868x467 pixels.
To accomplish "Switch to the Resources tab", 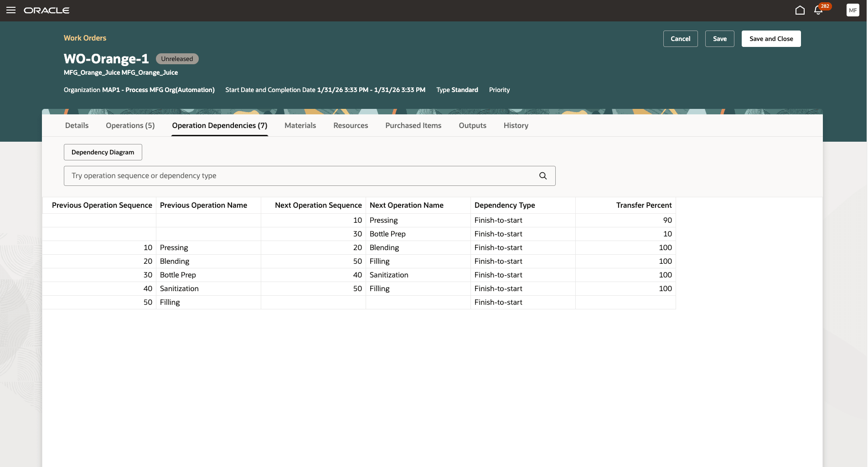I will coord(350,125).
